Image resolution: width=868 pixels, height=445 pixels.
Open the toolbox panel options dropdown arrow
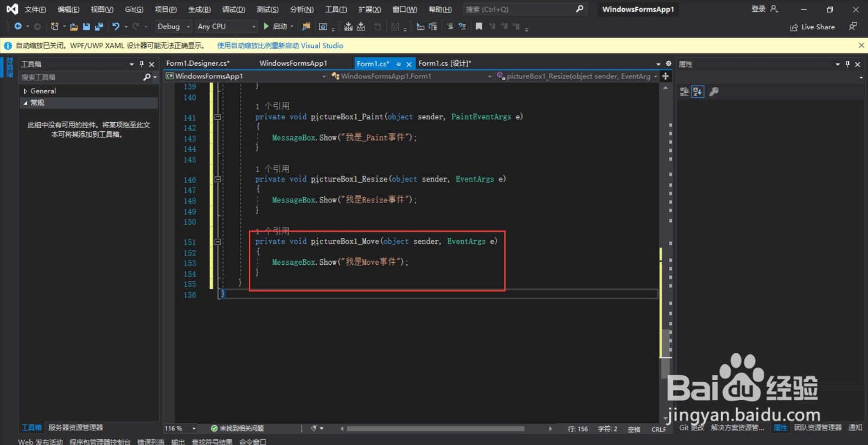coord(131,64)
